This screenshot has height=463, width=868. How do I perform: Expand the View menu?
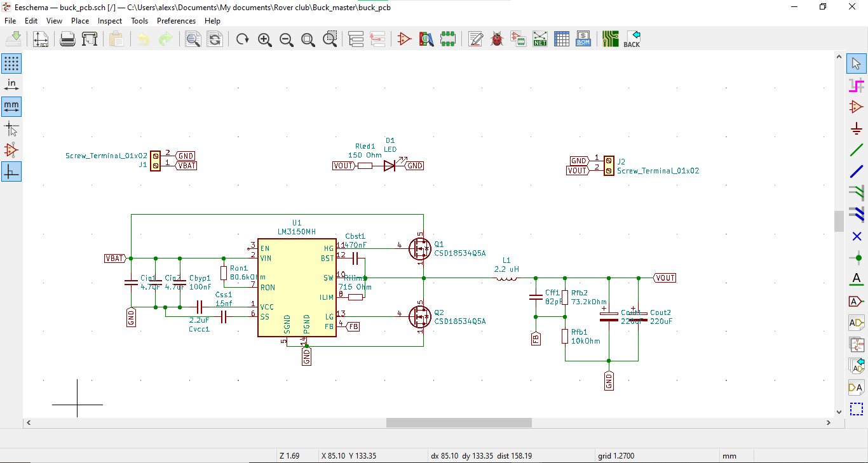click(x=54, y=20)
